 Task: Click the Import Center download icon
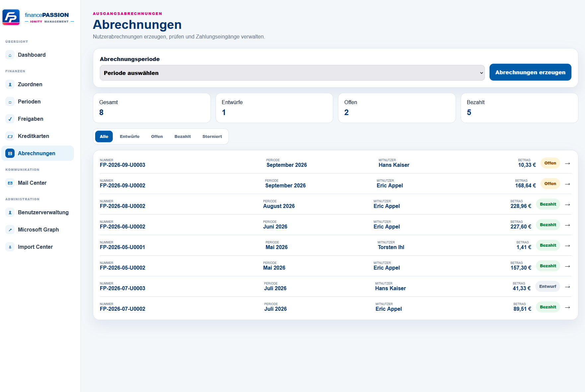pos(10,247)
